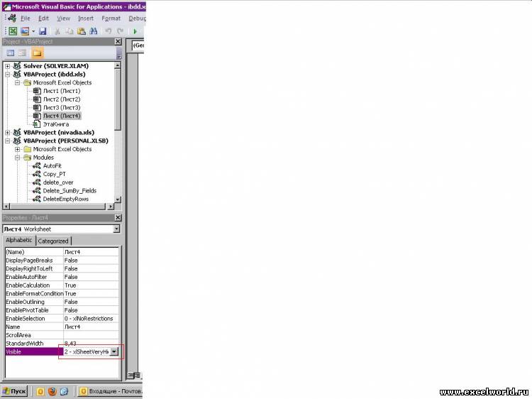
Task: Expand the VBAProject (nivadia.xls) node
Action: [x=8, y=133]
